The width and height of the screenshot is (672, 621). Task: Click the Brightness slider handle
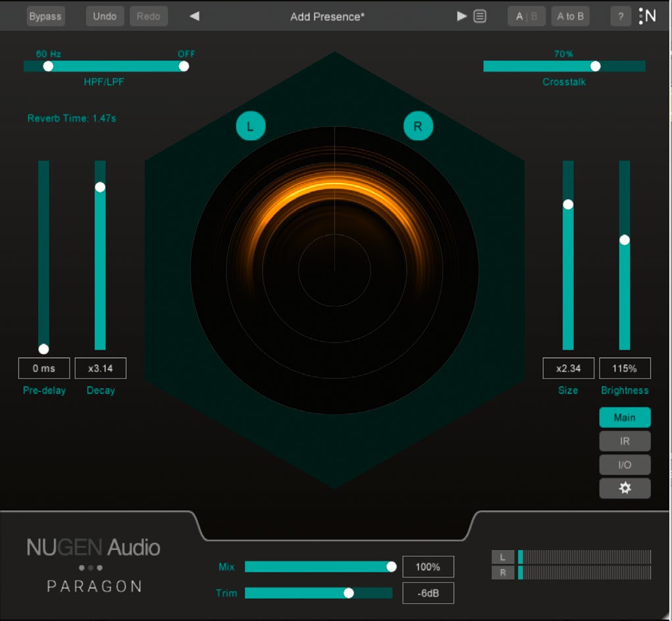pos(625,240)
